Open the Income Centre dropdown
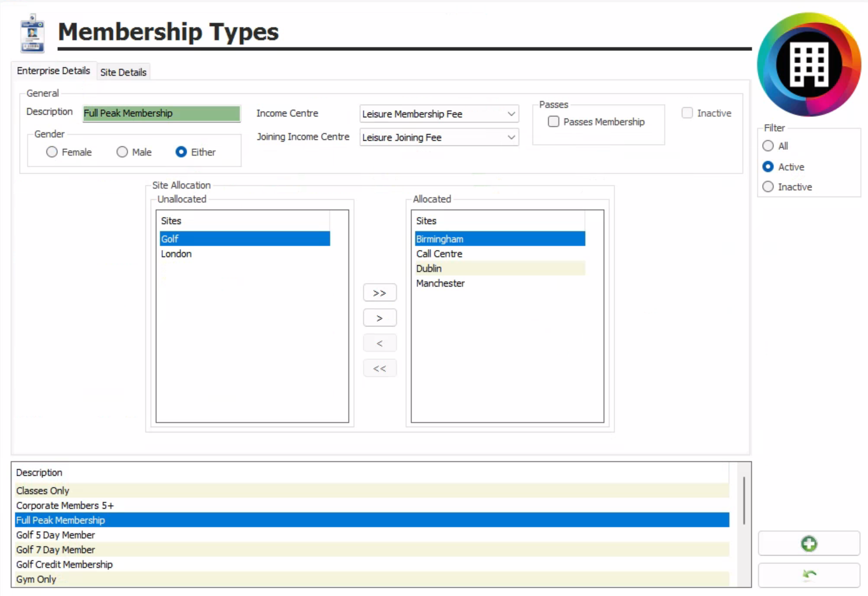This screenshot has height=596, width=868. click(439, 114)
